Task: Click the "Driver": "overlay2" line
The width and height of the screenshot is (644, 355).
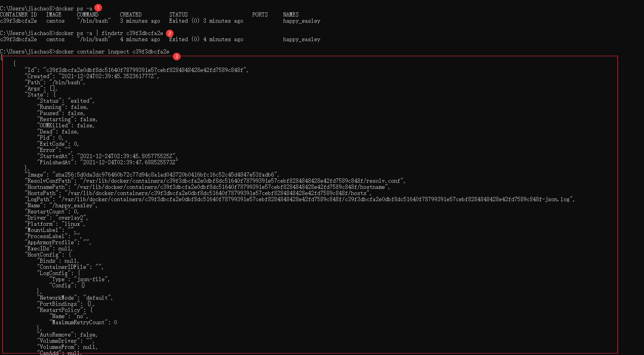Action: click(x=57, y=218)
